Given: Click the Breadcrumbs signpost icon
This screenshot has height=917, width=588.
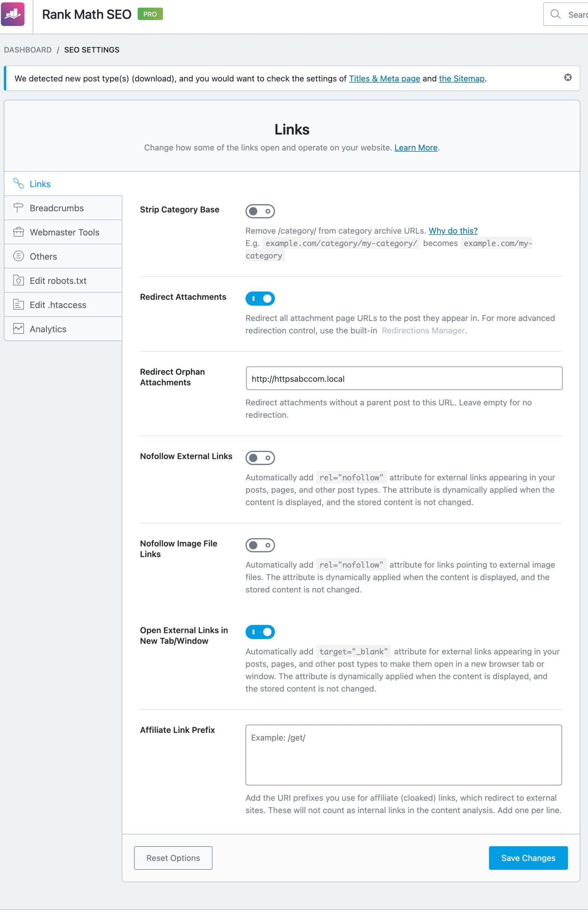Looking at the screenshot, I should pos(18,208).
